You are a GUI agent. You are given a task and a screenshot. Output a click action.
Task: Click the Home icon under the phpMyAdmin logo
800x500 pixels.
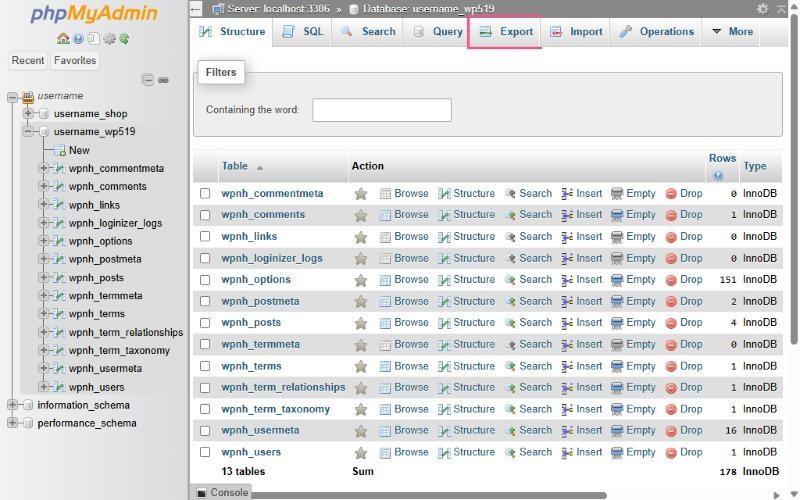coord(63,39)
